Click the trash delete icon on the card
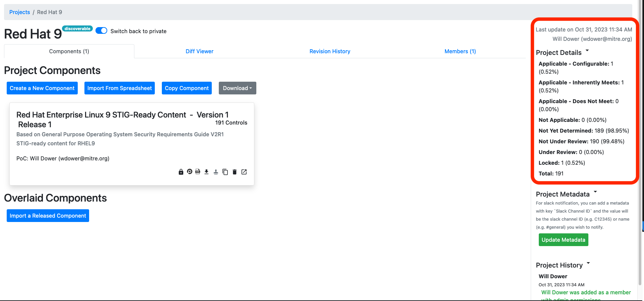 (x=235, y=172)
